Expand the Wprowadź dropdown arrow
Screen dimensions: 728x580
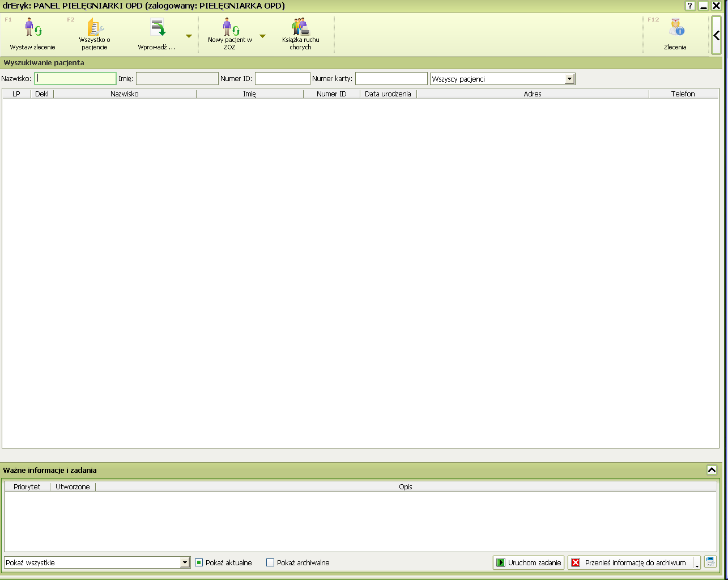[x=189, y=36]
